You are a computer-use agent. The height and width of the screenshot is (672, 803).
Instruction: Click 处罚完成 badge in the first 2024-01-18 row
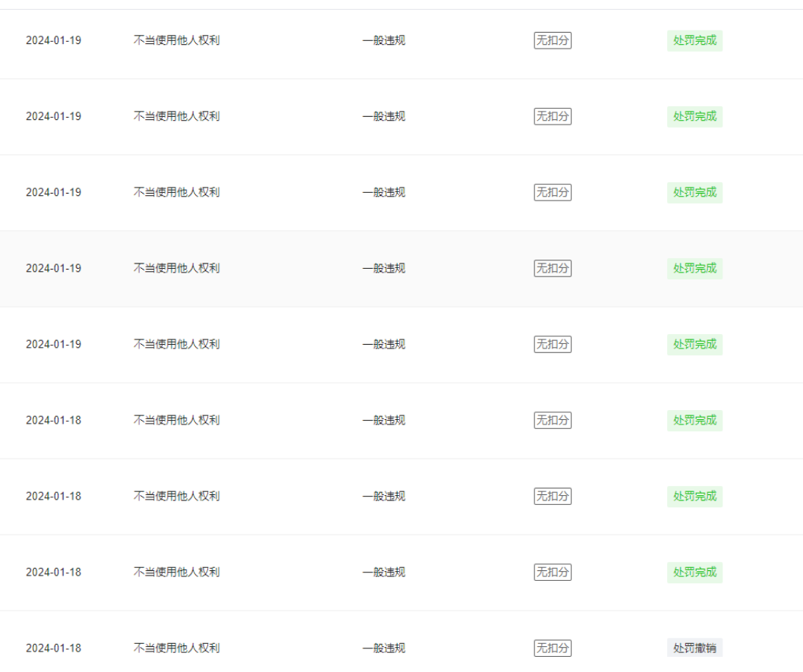click(x=694, y=420)
